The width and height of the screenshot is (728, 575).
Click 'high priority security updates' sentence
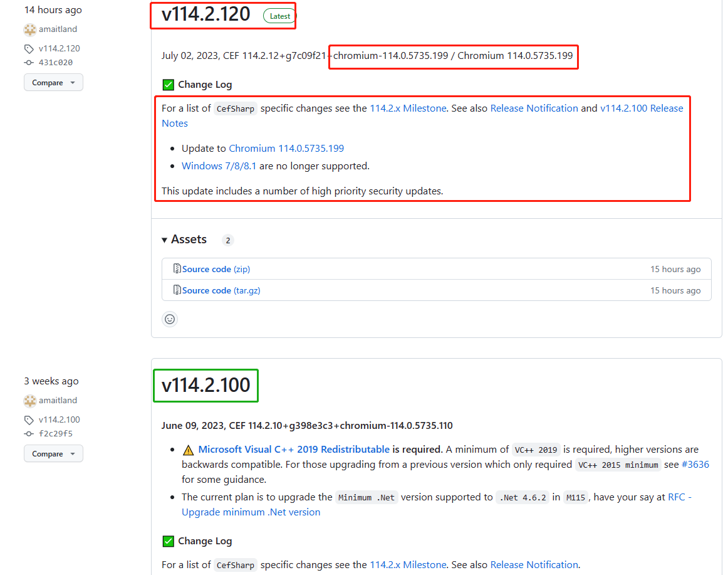click(x=302, y=191)
